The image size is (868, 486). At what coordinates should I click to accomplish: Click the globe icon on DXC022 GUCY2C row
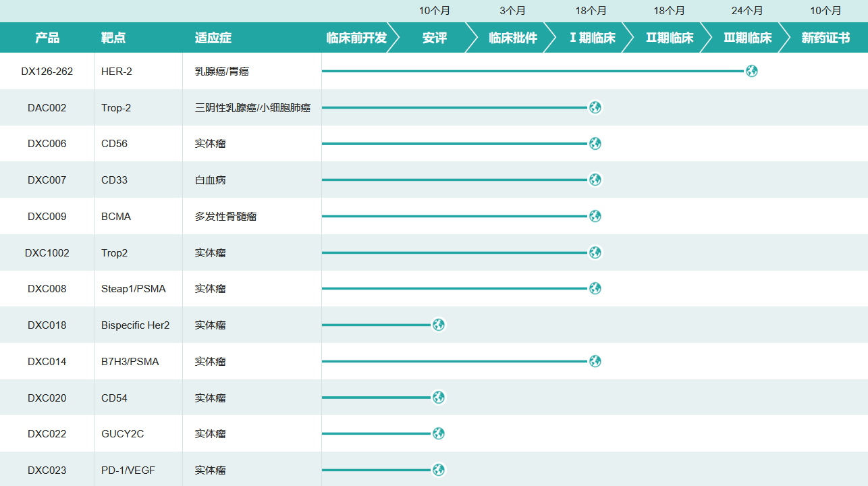coord(439,433)
